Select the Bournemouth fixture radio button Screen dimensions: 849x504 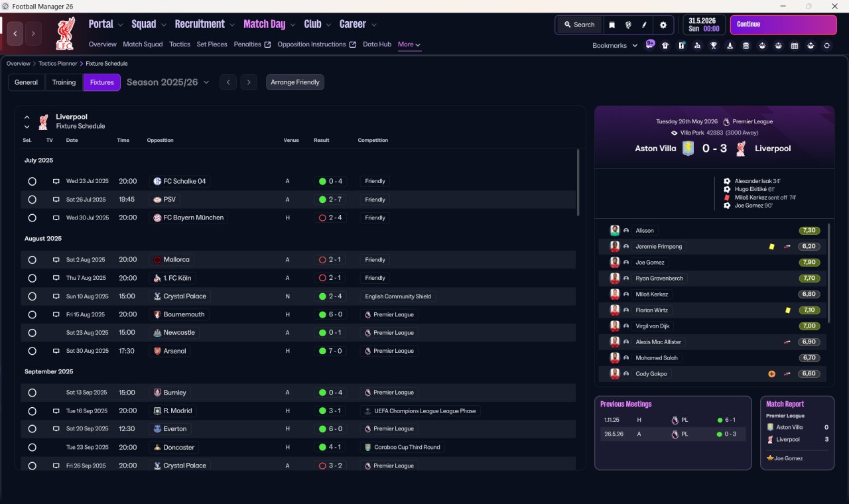coord(32,314)
